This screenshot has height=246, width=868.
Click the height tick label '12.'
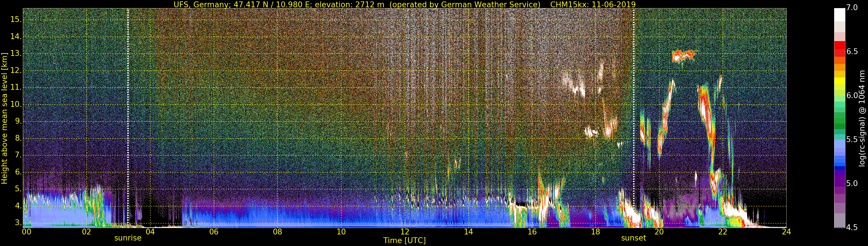(x=16, y=70)
